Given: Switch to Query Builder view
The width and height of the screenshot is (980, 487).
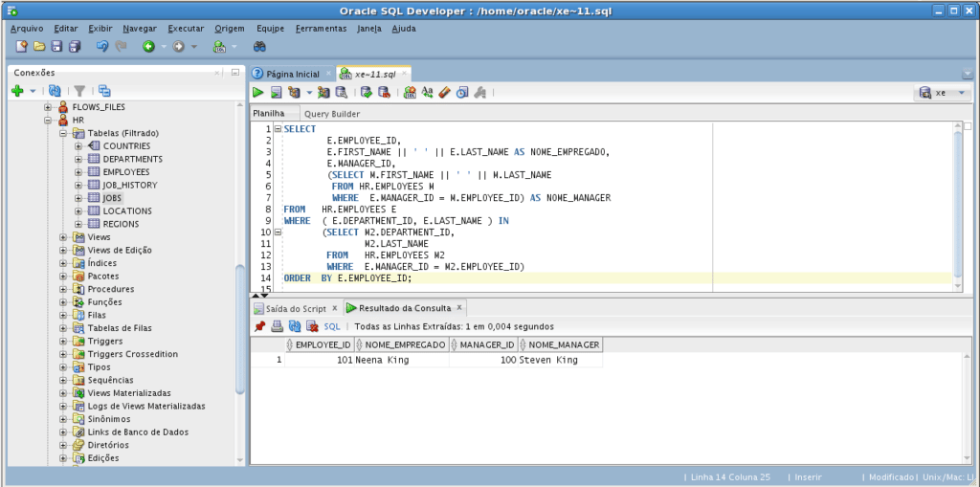Looking at the screenshot, I should pos(325,113).
